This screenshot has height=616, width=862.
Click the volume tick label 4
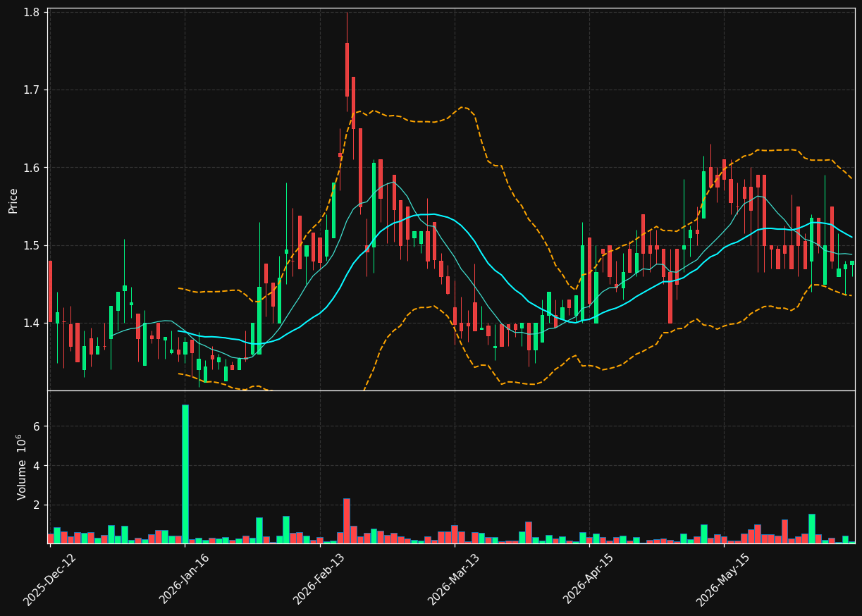[37, 466]
